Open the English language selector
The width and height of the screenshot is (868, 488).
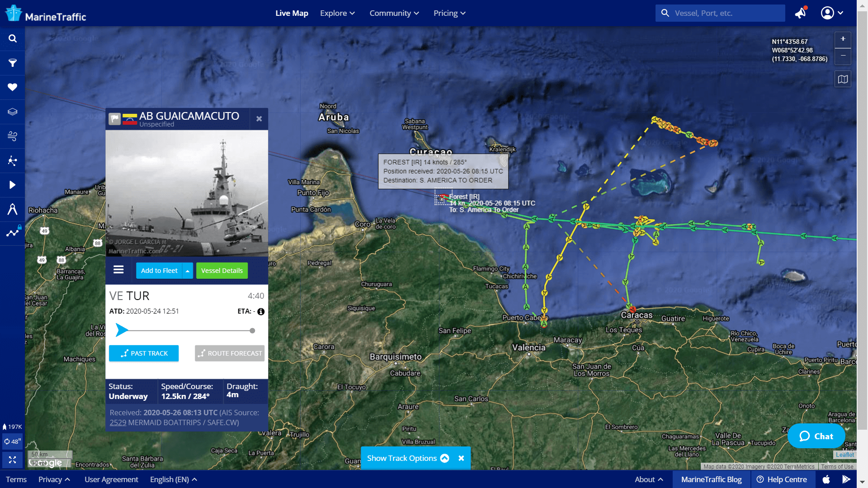click(x=174, y=479)
